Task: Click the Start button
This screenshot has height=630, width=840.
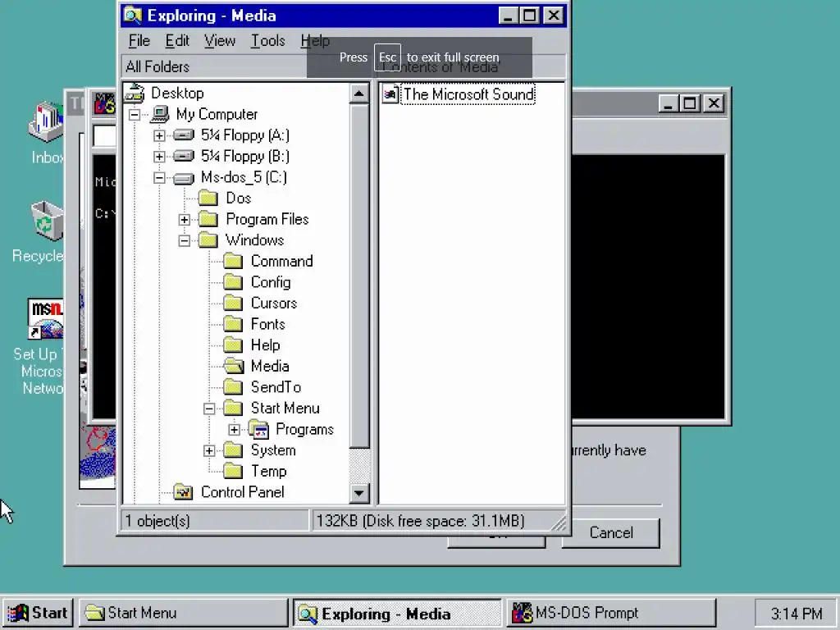Action: 38,612
